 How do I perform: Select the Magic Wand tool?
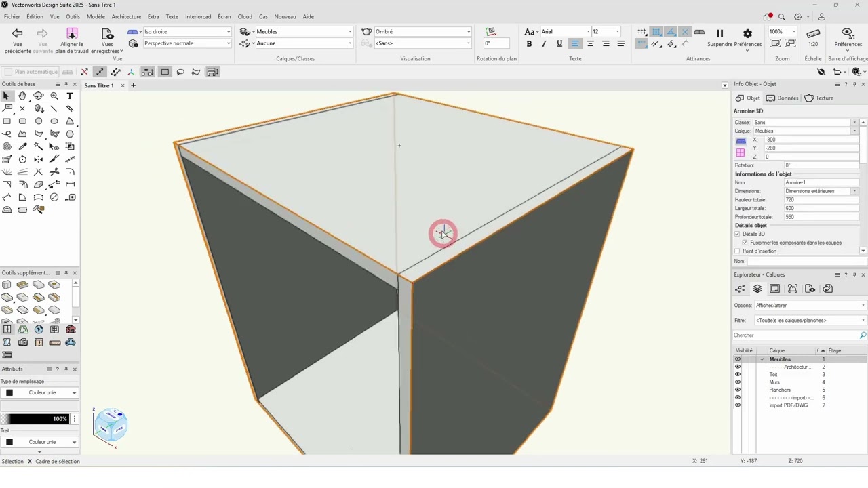38,146
